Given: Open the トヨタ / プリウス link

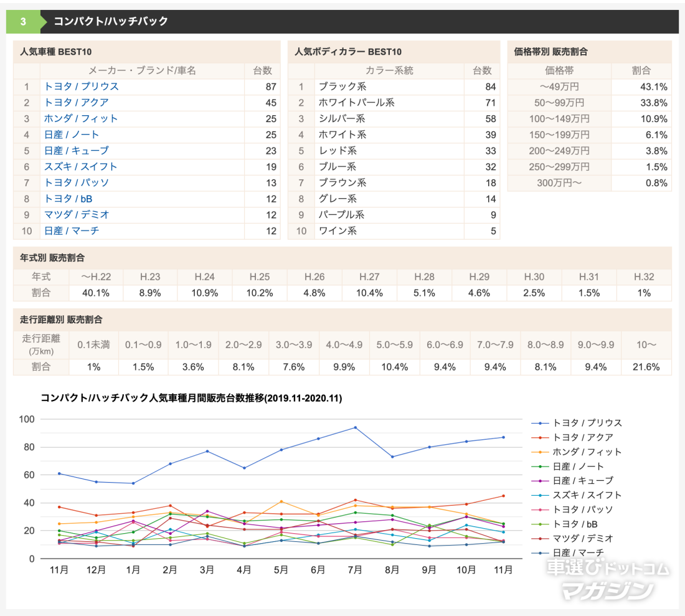Looking at the screenshot, I should click(81, 87).
